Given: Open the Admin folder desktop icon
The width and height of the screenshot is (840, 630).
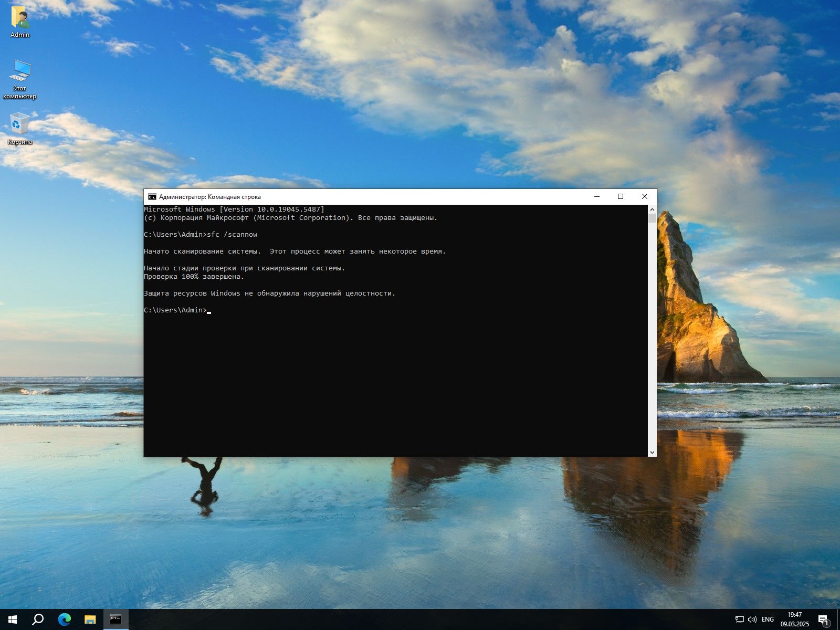Looking at the screenshot, I should (x=20, y=22).
